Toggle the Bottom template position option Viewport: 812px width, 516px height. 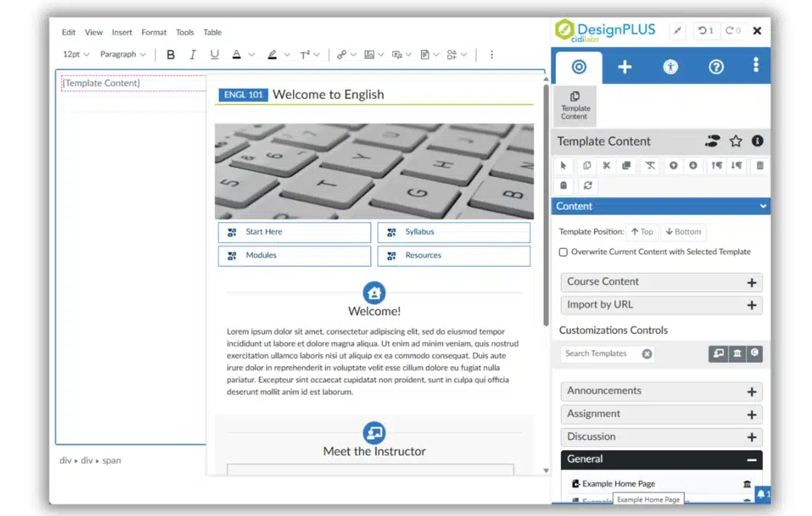click(682, 231)
